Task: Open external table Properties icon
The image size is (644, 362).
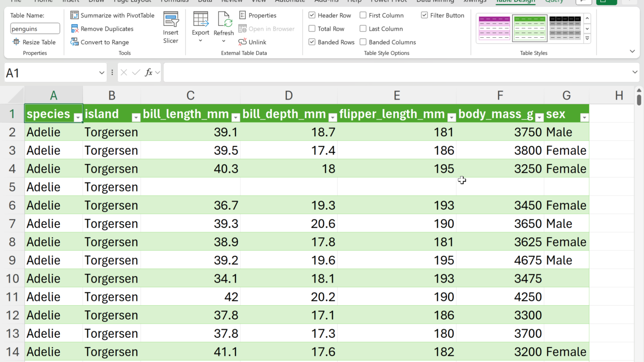Action: [243, 15]
